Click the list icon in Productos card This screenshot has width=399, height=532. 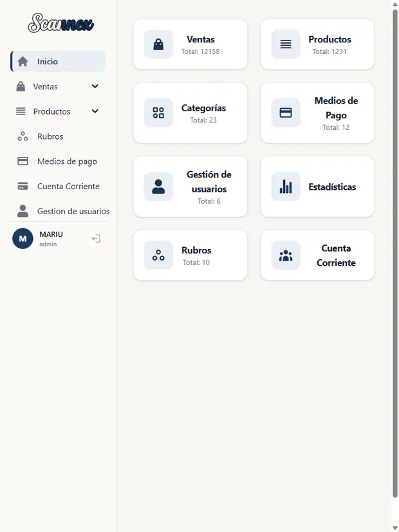pyautogui.click(x=286, y=44)
